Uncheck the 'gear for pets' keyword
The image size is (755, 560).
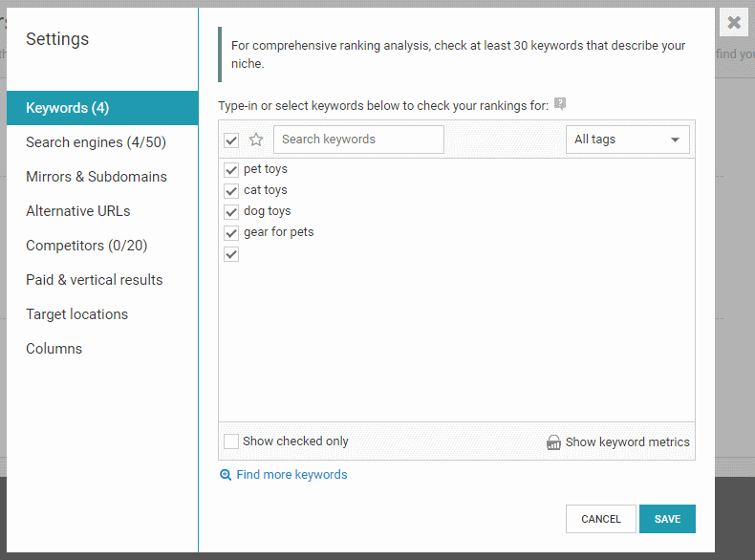[x=231, y=233]
